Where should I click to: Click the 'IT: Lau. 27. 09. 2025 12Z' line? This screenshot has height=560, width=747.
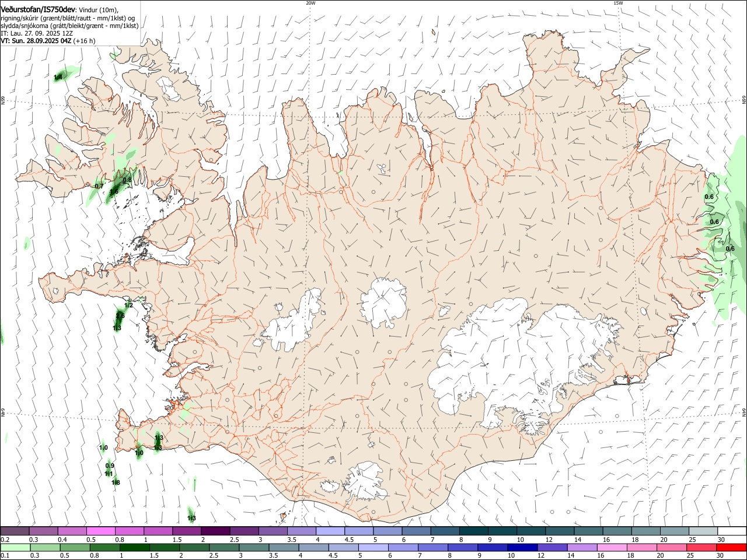tap(37, 33)
